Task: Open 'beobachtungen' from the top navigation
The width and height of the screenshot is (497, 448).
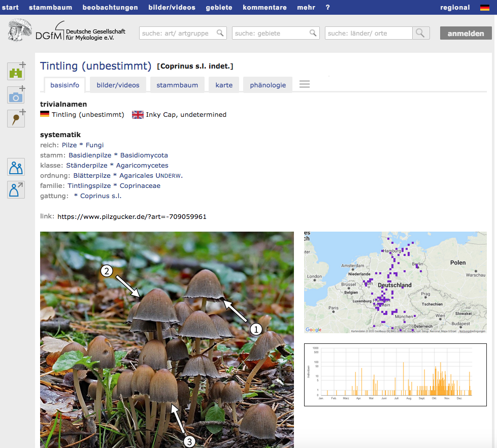Action: 110,8
